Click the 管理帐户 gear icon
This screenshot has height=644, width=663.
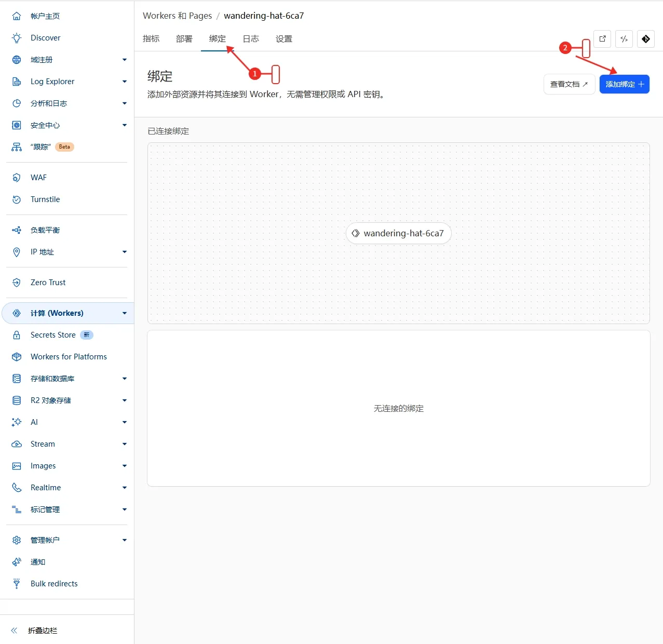[17, 540]
